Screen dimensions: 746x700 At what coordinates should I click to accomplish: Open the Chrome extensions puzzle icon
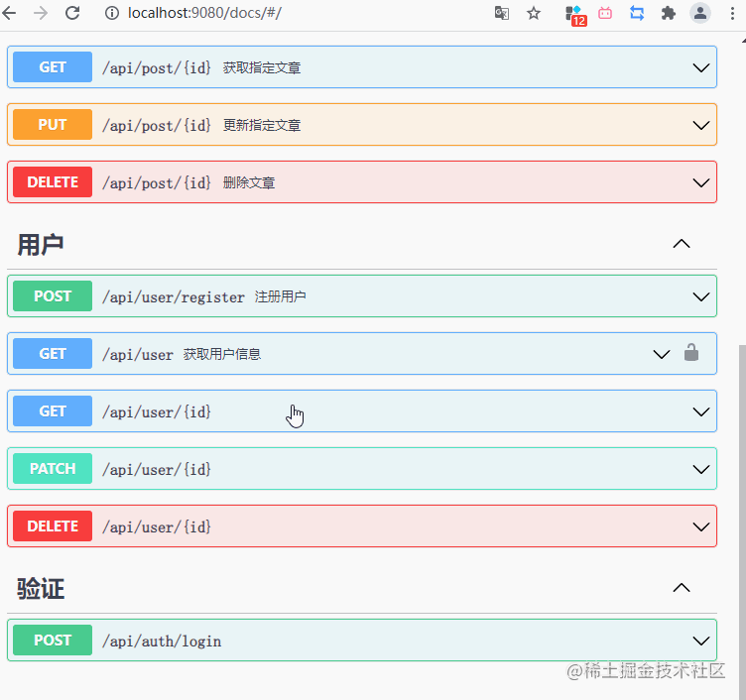(x=668, y=13)
